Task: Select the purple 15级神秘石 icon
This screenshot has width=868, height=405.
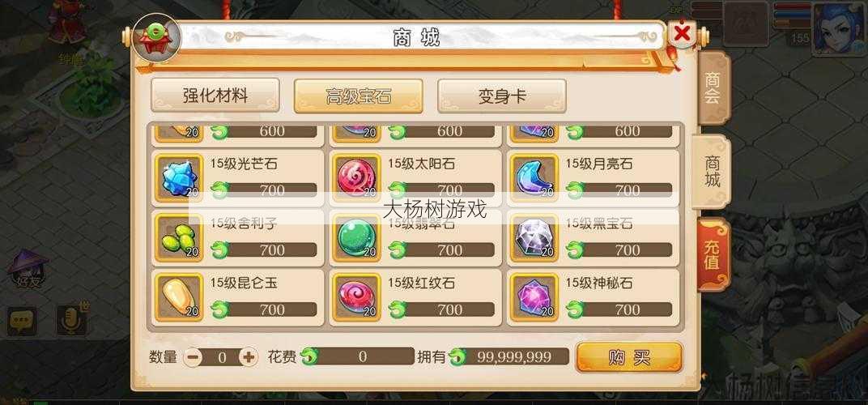Action: (534, 297)
